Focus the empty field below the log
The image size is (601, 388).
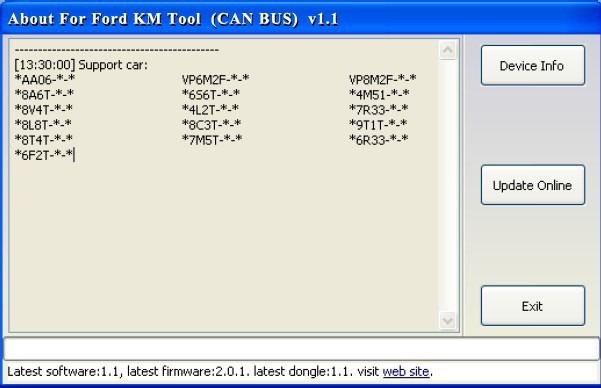tap(301, 349)
